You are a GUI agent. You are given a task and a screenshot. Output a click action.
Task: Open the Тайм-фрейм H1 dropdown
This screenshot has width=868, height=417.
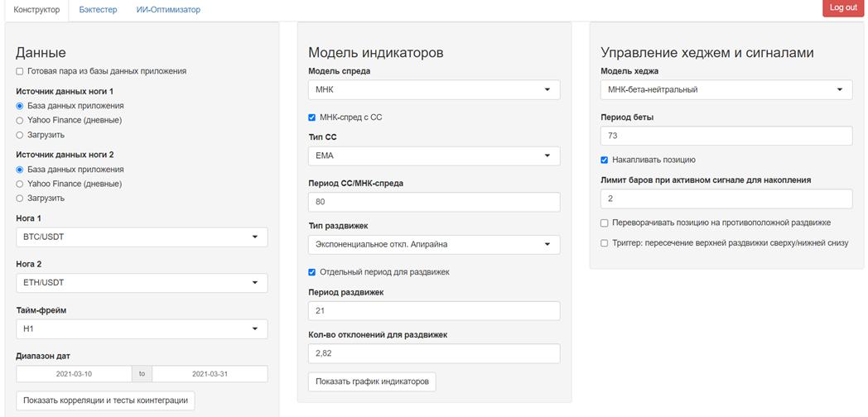142,328
